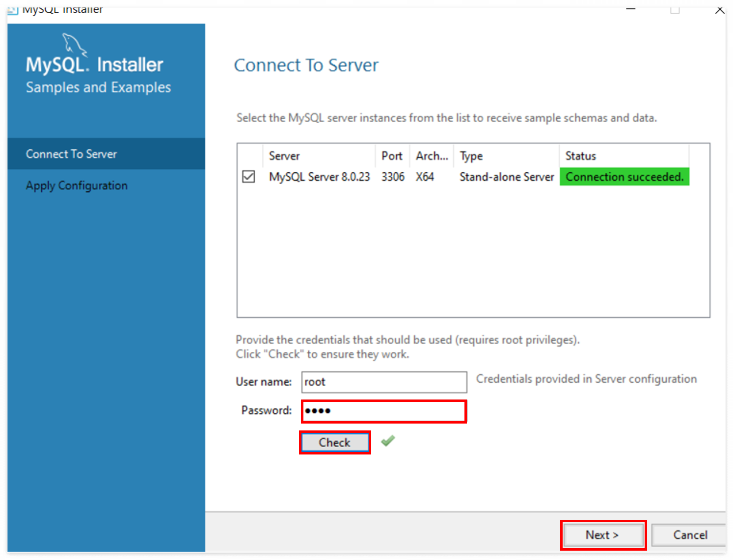Screen dimensions: 733x560
Task: Click the 3306 port value
Action: (x=393, y=177)
